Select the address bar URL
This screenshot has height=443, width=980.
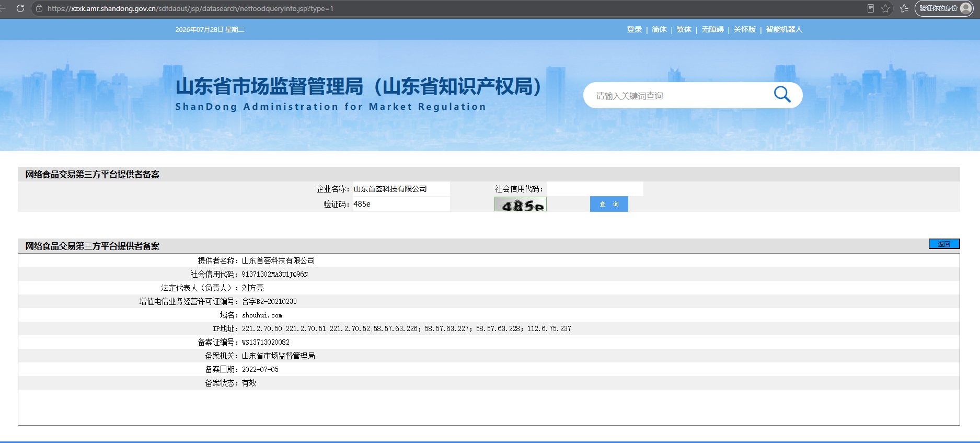click(x=190, y=8)
